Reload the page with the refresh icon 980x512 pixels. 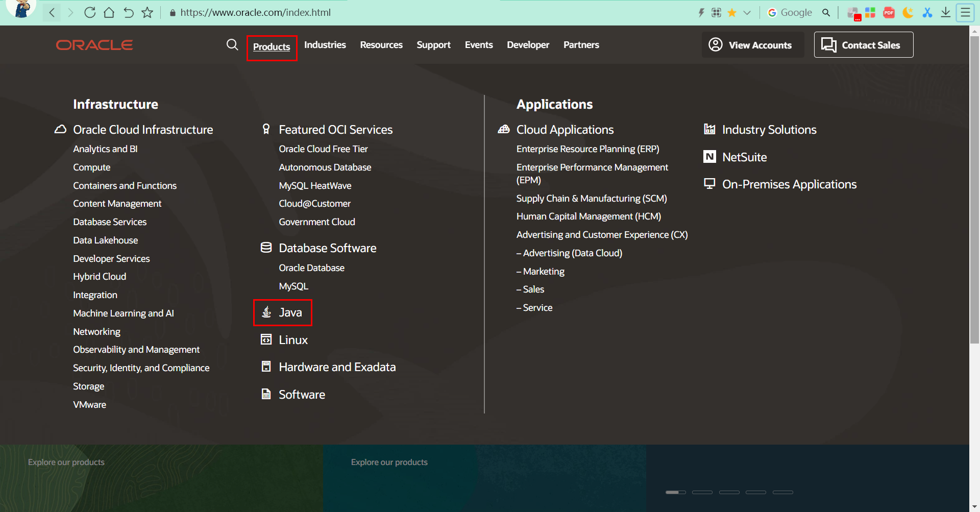[x=90, y=12]
